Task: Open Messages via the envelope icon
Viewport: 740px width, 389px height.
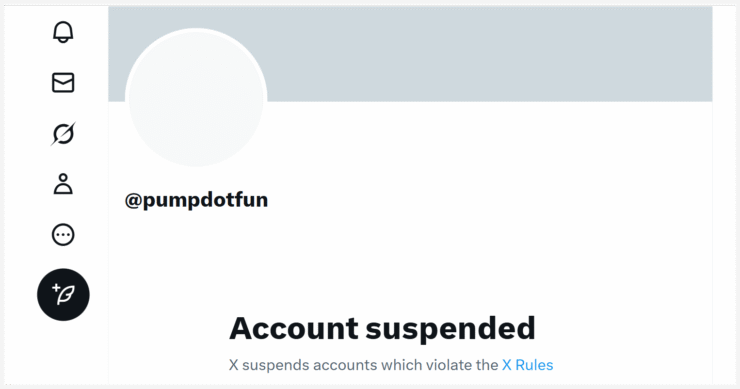Action: [63, 83]
